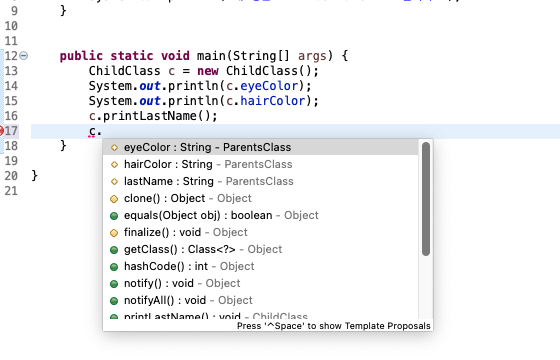
Task: Click the underlined c on line 17
Action: coord(92,131)
